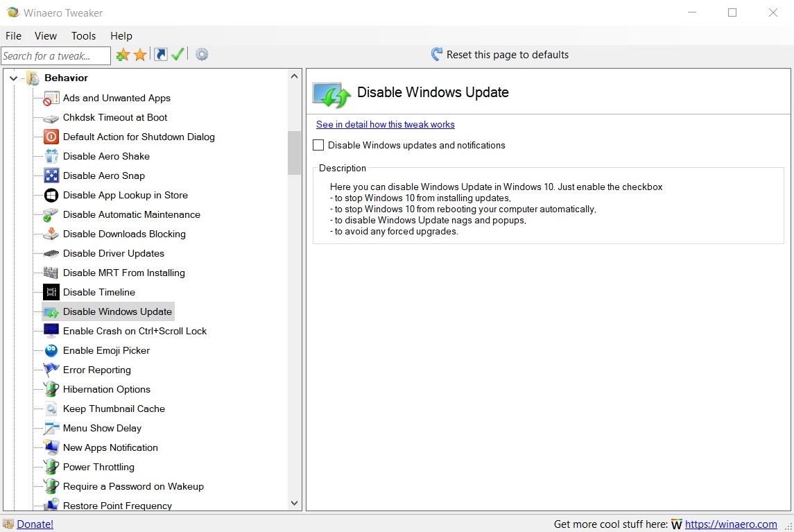The height and width of the screenshot is (532, 794).
Task: Select the Ads and Unwanted Apps icon
Action: [x=51, y=98]
